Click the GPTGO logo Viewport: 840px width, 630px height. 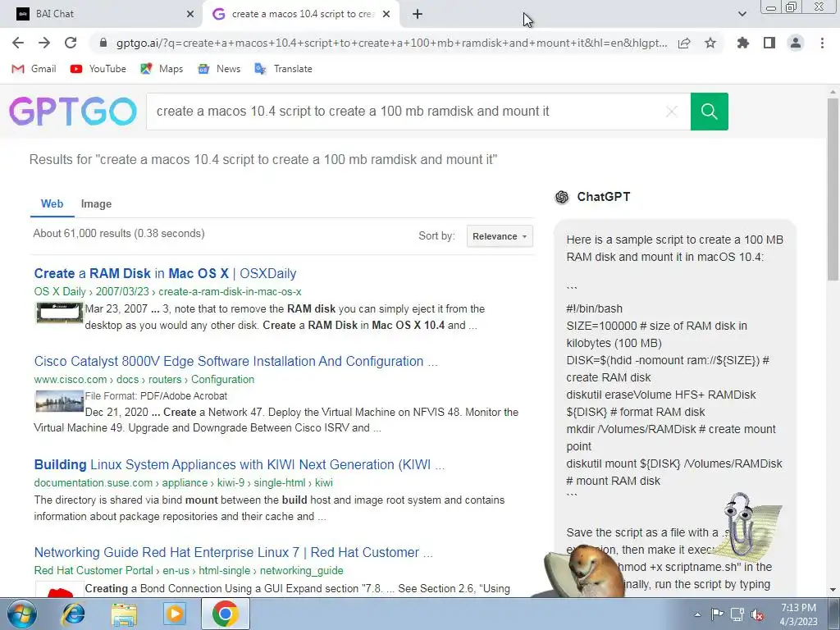[73, 112]
